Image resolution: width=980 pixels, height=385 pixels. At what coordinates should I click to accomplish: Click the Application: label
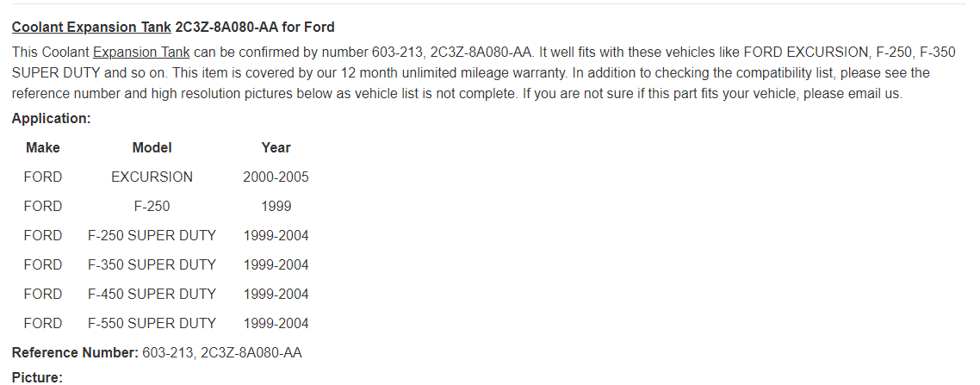point(52,119)
